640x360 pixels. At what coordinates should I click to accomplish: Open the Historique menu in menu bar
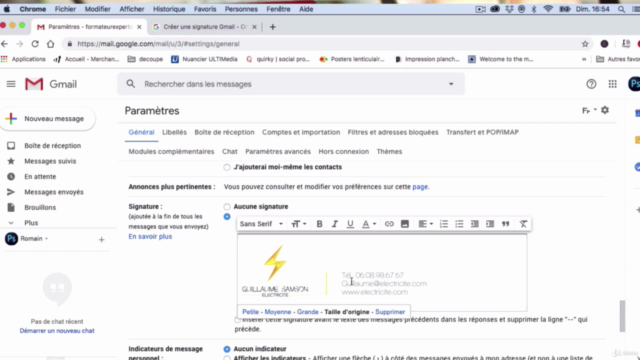click(169, 9)
